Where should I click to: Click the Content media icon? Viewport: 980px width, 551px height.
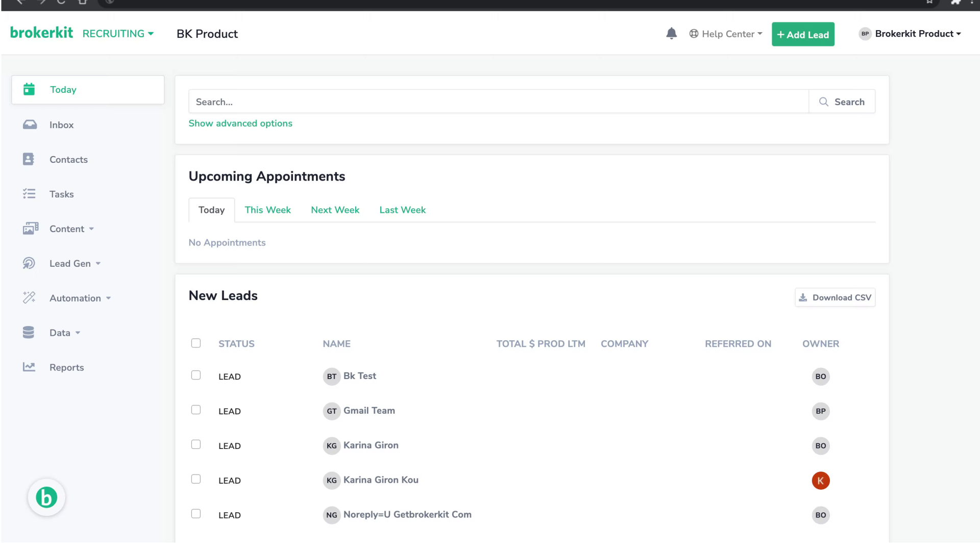pyautogui.click(x=31, y=229)
